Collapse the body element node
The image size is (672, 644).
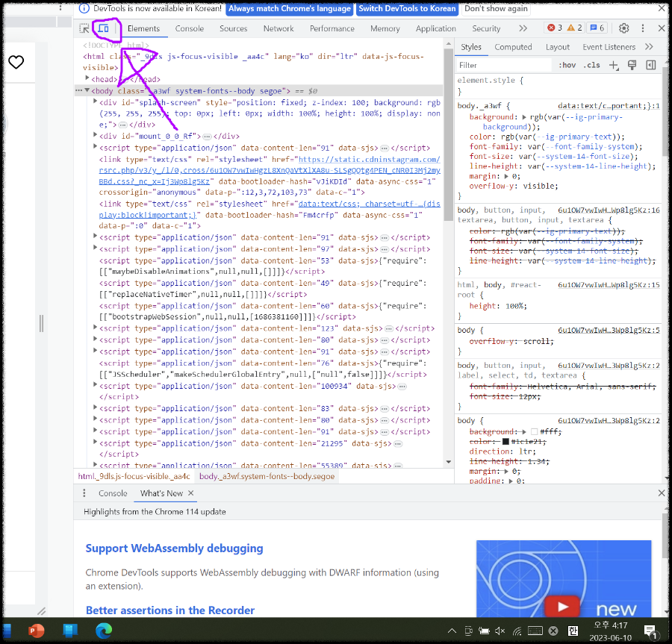click(x=87, y=90)
